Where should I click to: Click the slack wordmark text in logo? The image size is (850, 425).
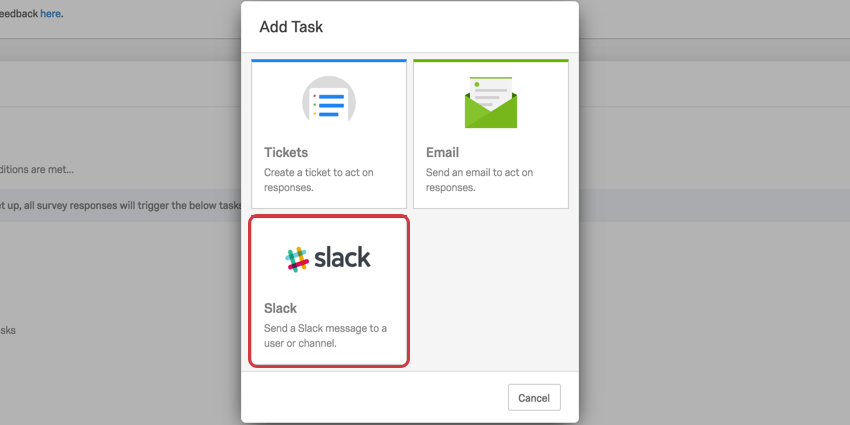343,258
